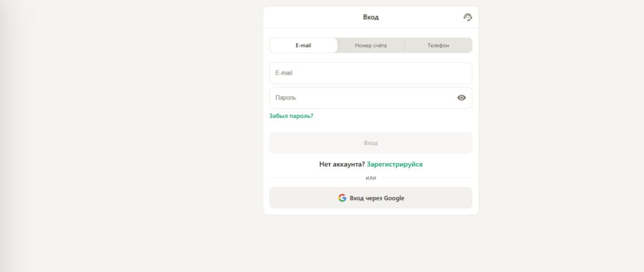Open support chat via headset icon

pyautogui.click(x=467, y=17)
